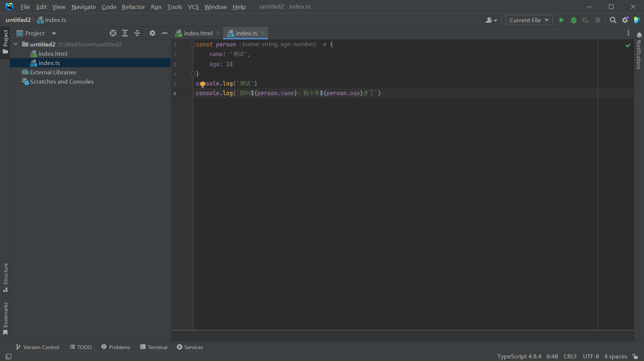Open the Problems tool window
The image size is (644, 361).
(x=116, y=347)
